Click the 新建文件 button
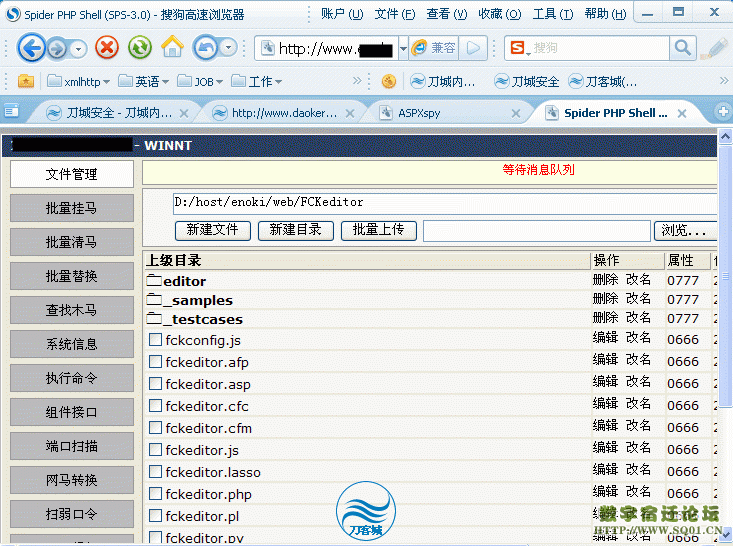Image resolution: width=733 pixels, height=546 pixels. pos(213,230)
